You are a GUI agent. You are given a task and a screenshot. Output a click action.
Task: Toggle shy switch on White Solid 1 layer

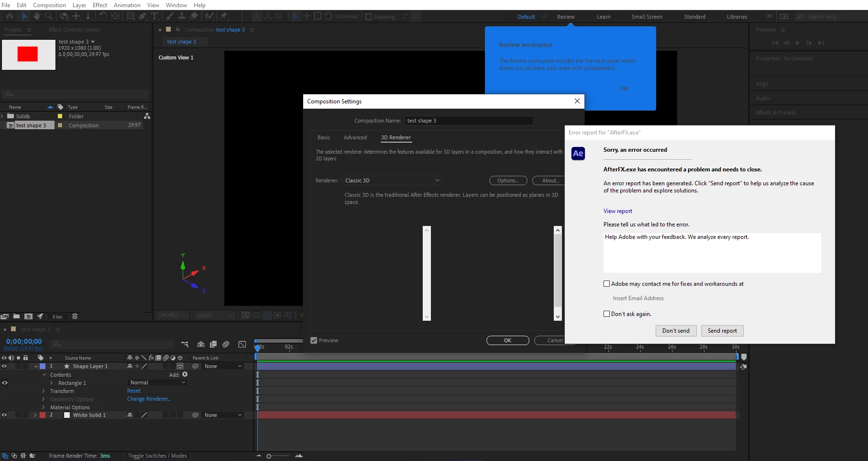pyautogui.click(x=130, y=415)
